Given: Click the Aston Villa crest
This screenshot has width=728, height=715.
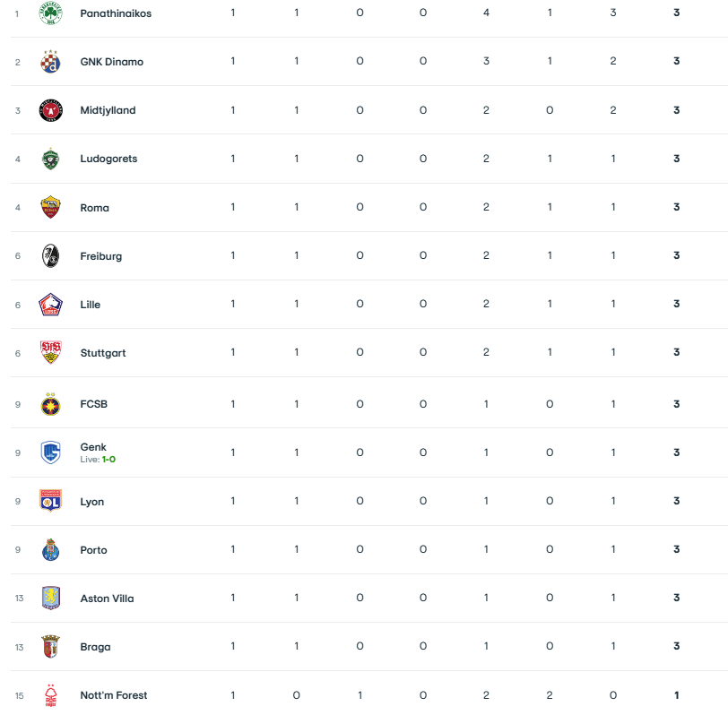Looking at the screenshot, I should [50, 598].
